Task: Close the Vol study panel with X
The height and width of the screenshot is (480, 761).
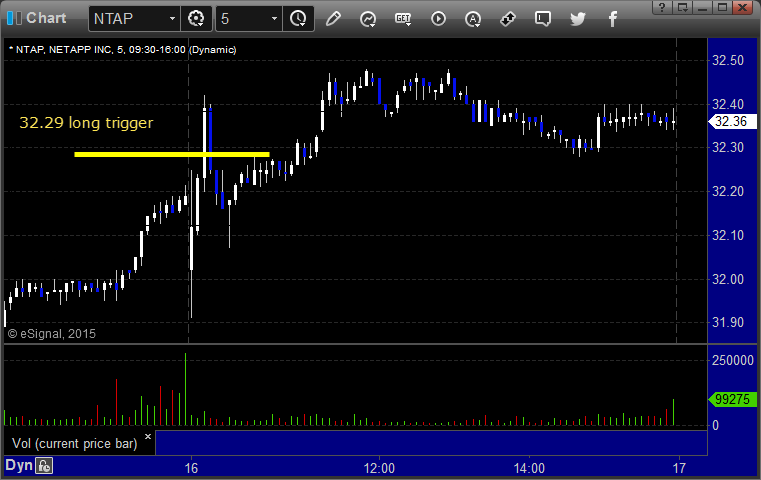Action: pos(148,436)
